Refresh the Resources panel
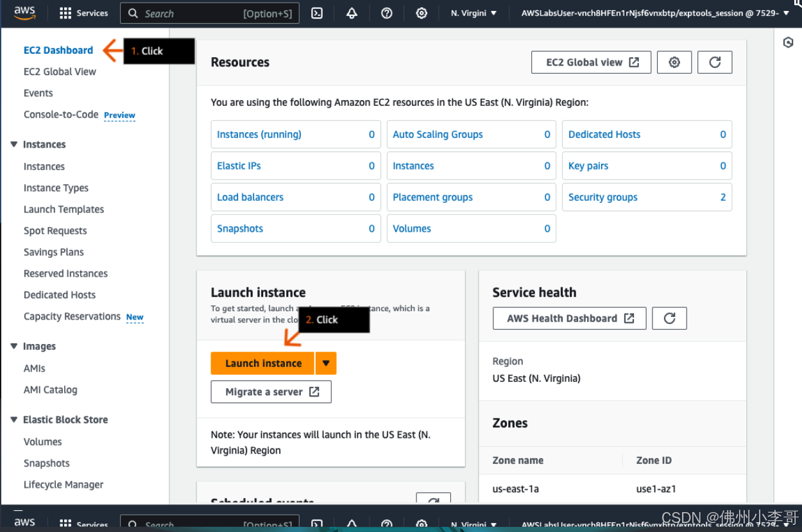Screen dimensions: 802x532 coord(715,62)
